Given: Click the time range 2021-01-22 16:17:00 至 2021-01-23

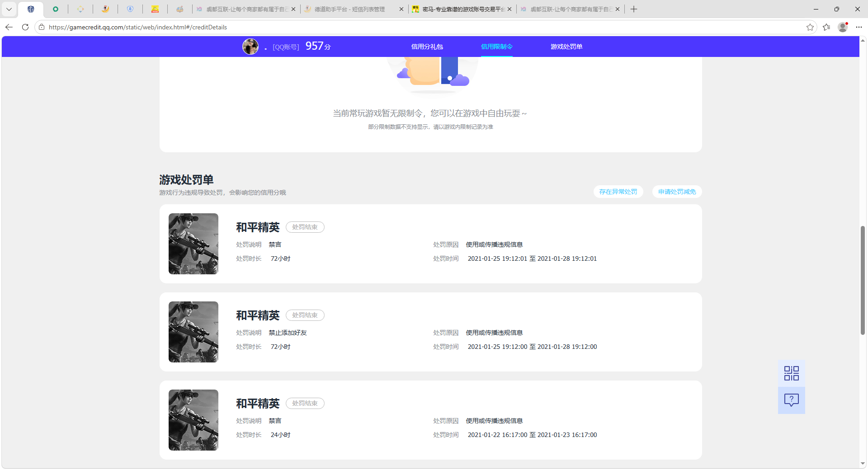Looking at the screenshot, I should 532,435.
